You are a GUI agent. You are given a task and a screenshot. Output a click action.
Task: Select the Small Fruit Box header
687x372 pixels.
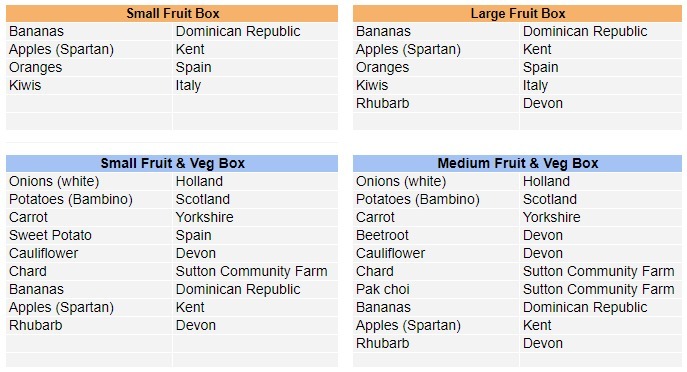pyautogui.click(x=172, y=14)
